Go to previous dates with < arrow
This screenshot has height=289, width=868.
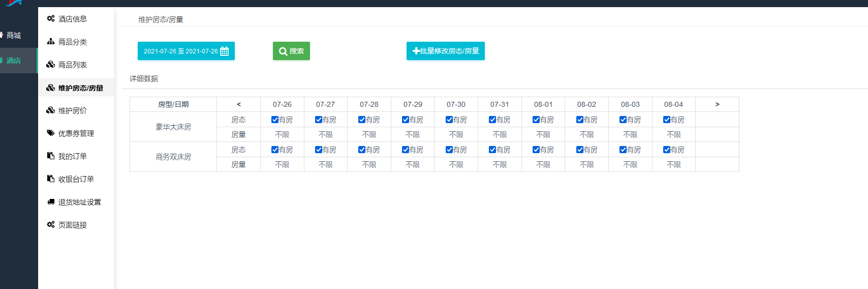238,104
